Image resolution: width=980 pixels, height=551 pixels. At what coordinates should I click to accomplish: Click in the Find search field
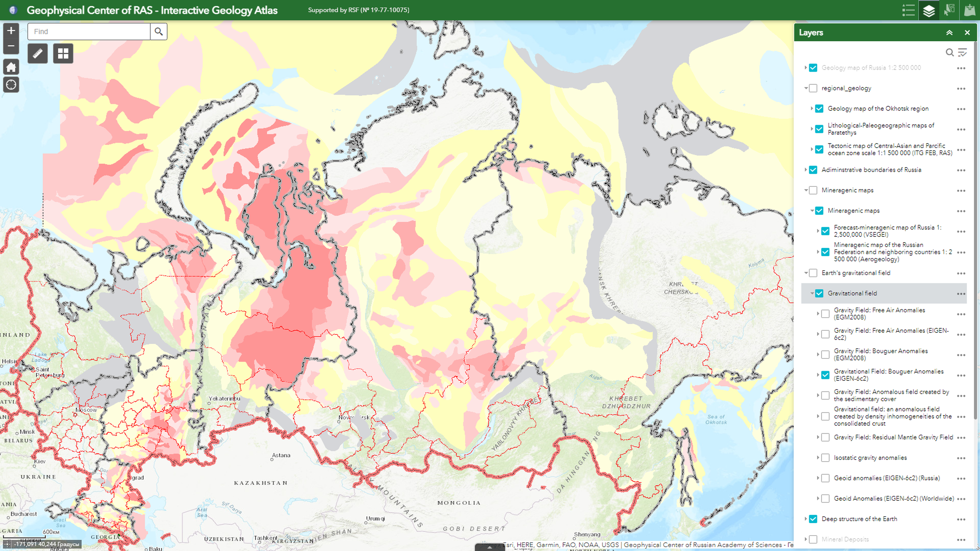point(89,32)
